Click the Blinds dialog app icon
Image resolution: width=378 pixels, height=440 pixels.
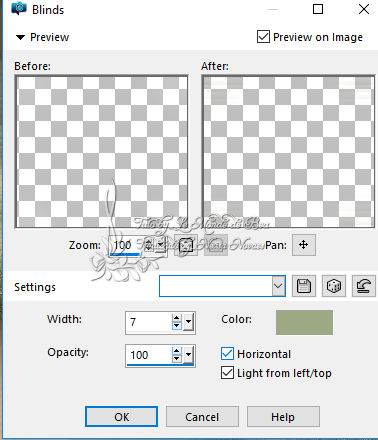click(19, 8)
